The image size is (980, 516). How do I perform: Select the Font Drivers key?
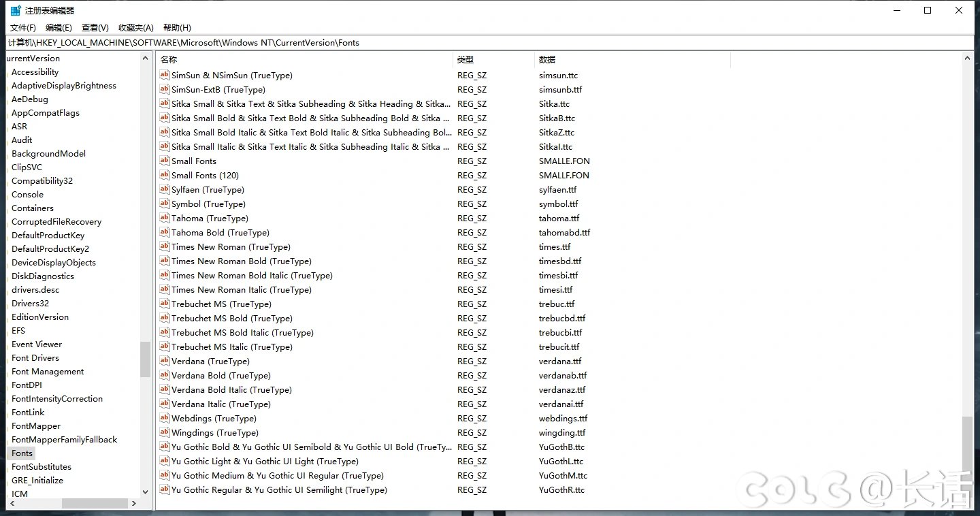(35, 358)
